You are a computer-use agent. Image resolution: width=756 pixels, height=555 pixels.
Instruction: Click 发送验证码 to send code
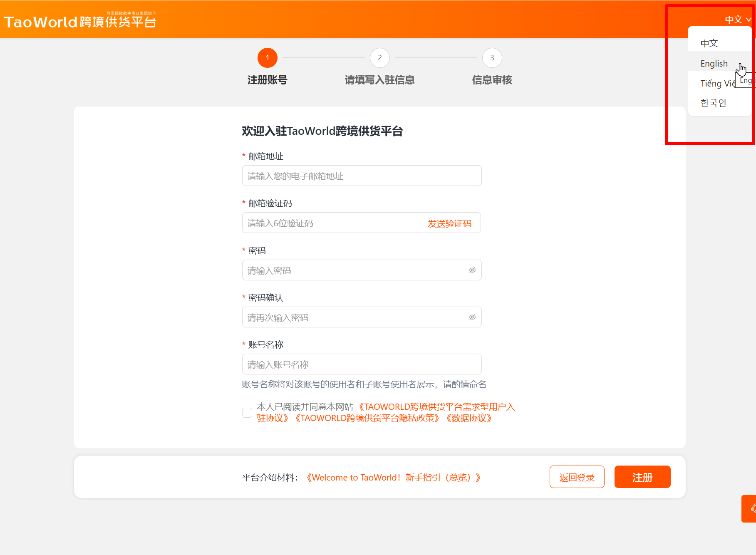click(x=449, y=223)
